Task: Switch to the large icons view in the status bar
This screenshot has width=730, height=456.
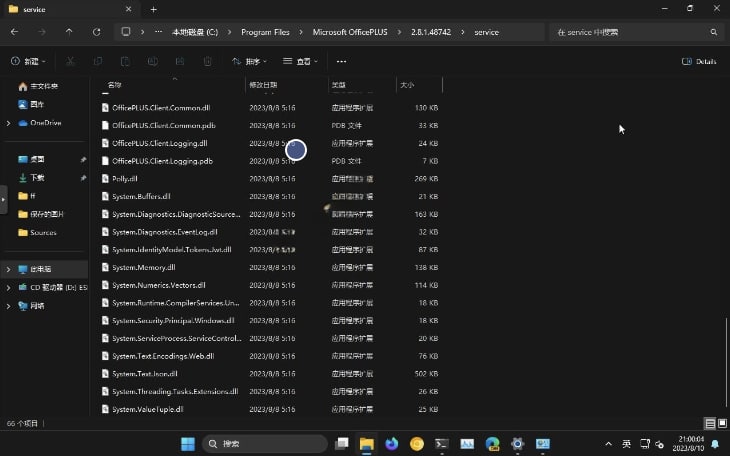Action: coord(720,423)
